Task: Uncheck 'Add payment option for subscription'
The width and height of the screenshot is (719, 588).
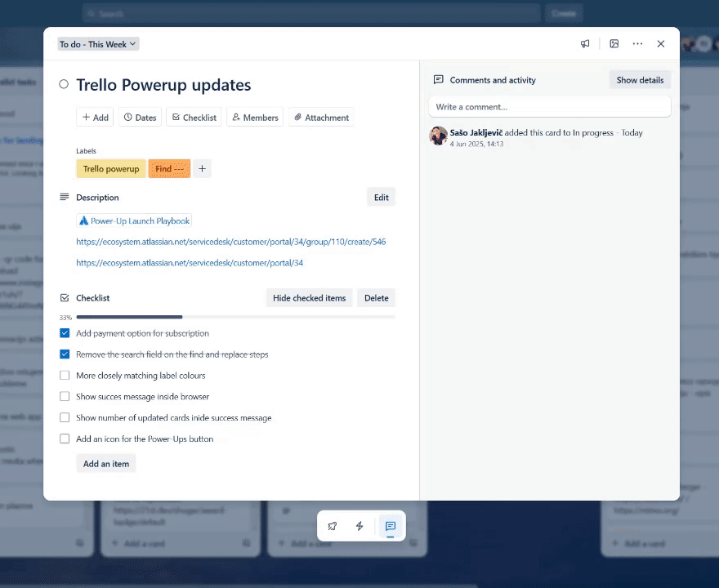Action: 65,333
